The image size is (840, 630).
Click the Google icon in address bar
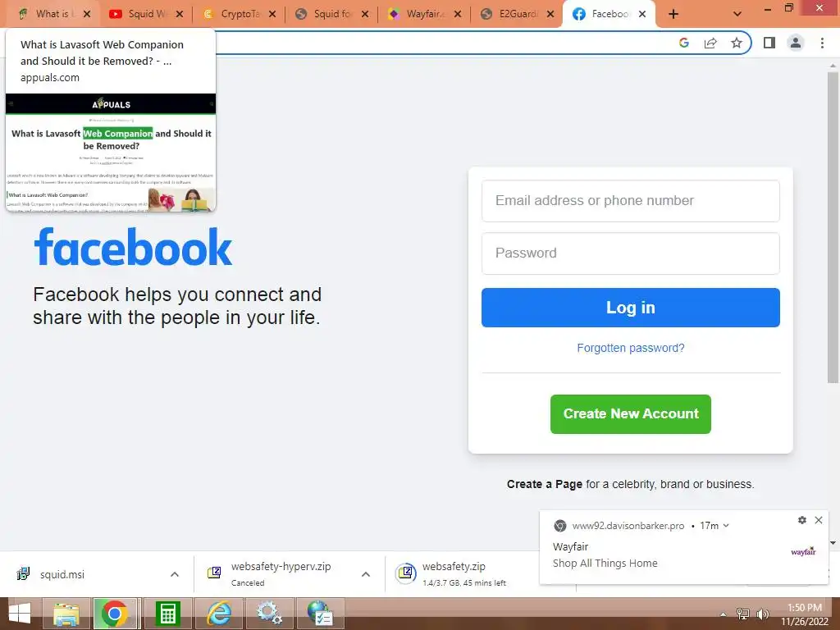point(684,43)
